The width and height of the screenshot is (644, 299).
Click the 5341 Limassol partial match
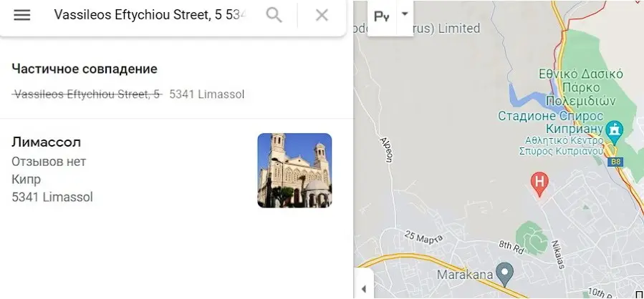(x=207, y=94)
